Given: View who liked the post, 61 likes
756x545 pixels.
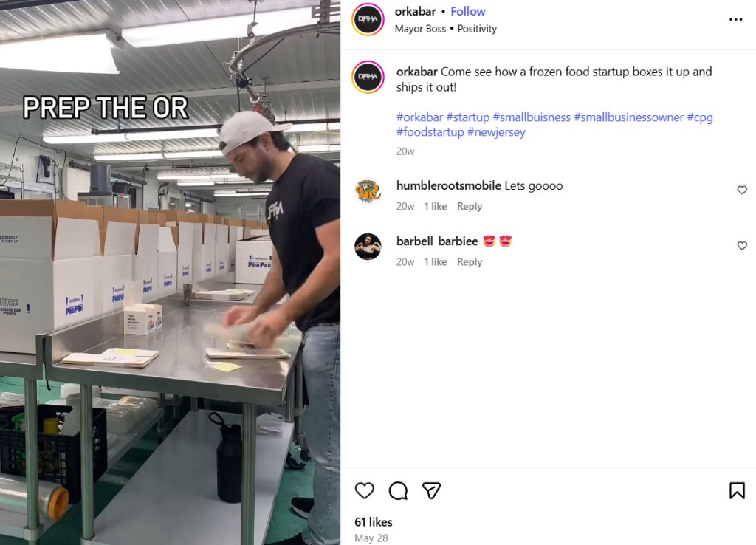Looking at the screenshot, I should coord(373,522).
